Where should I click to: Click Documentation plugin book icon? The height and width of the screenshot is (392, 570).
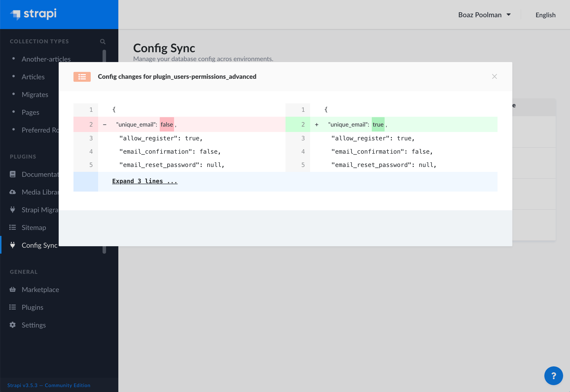point(13,174)
